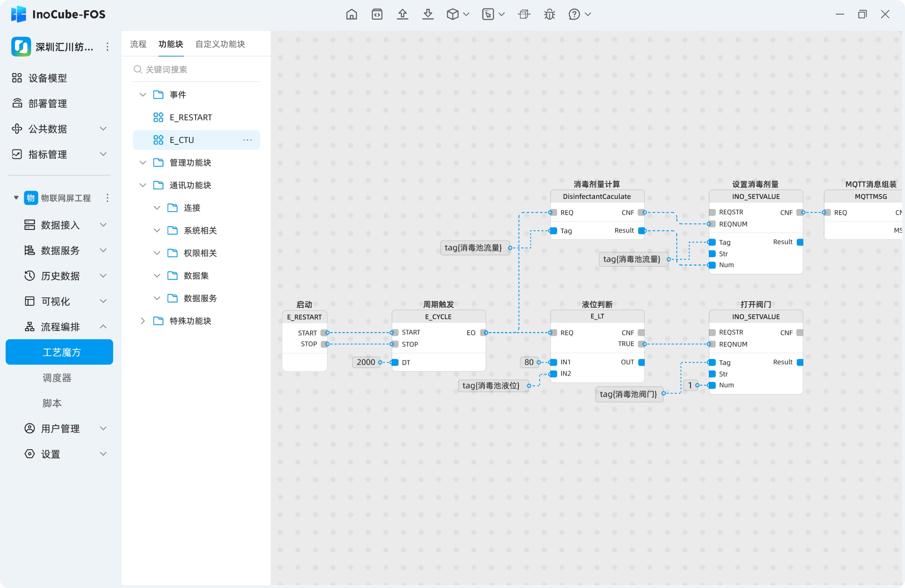905x588 pixels.
Task: Open 调度器 in sidebar
Action: (x=57, y=378)
